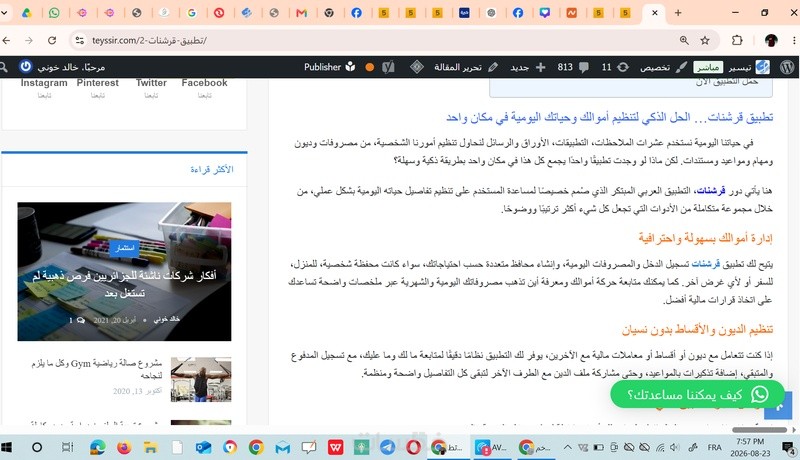Open Chrome profile avatar
800x460 pixels.
[x=771, y=40]
